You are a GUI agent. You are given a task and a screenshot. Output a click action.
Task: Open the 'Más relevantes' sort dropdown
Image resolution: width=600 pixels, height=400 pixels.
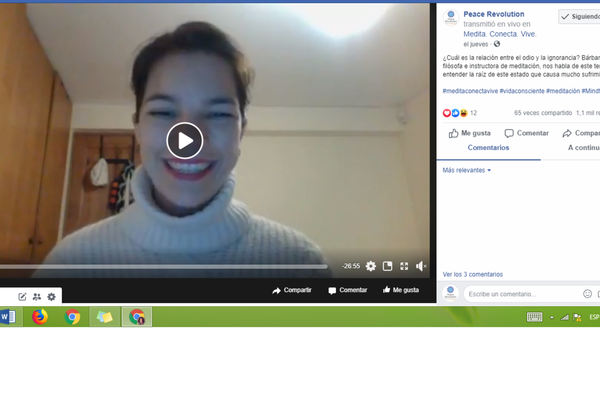click(x=466, y=170)
